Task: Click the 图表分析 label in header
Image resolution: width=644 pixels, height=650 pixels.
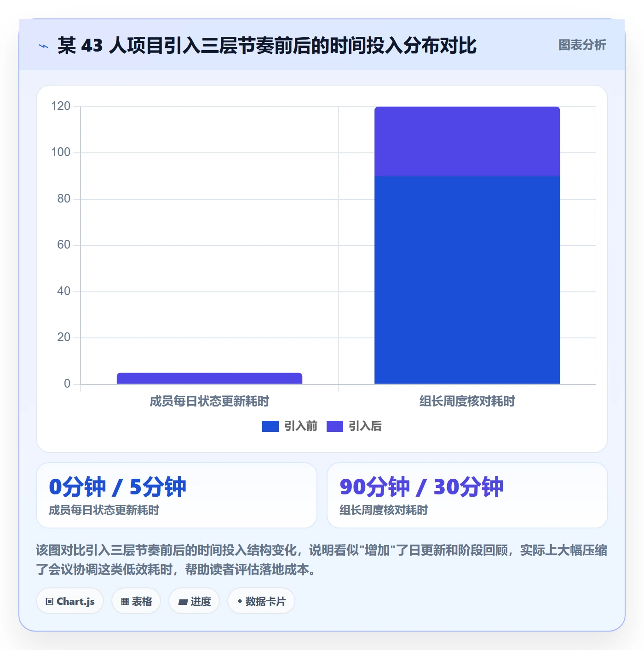Action: pos(582,45)
